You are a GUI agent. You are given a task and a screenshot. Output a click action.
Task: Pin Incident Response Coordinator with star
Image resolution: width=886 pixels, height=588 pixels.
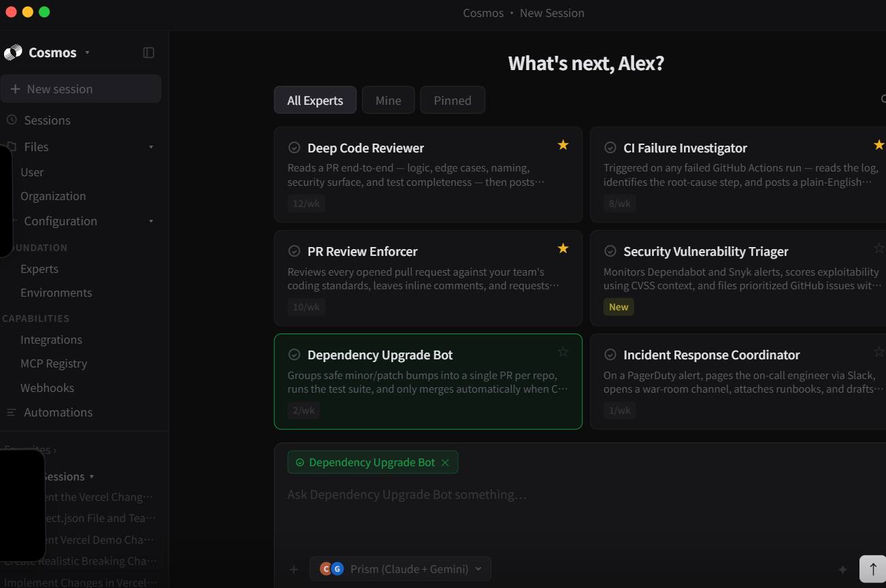879,352
